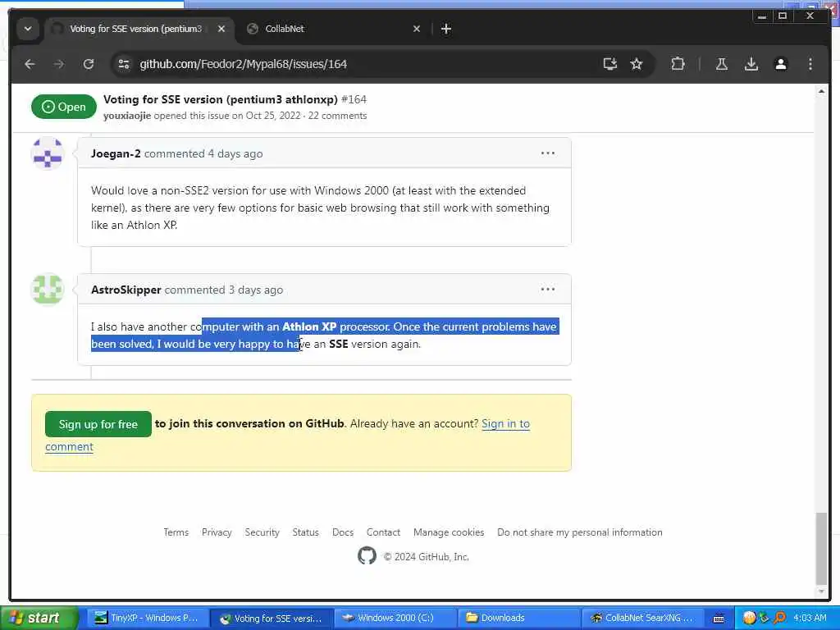This screenshot has height=630, width=840.
Task: Open youxiaojie author profile link
Action: [x=127, y=116]
